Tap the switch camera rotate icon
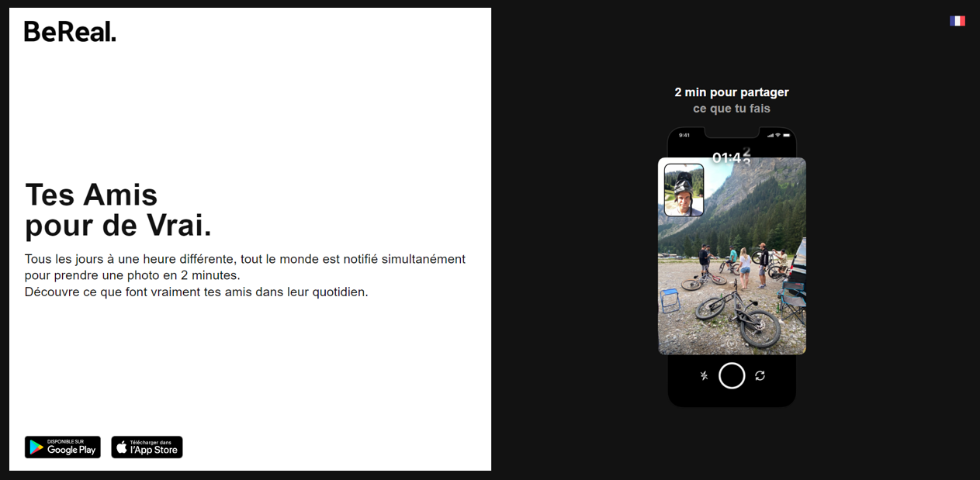 [x=760, y=376]
